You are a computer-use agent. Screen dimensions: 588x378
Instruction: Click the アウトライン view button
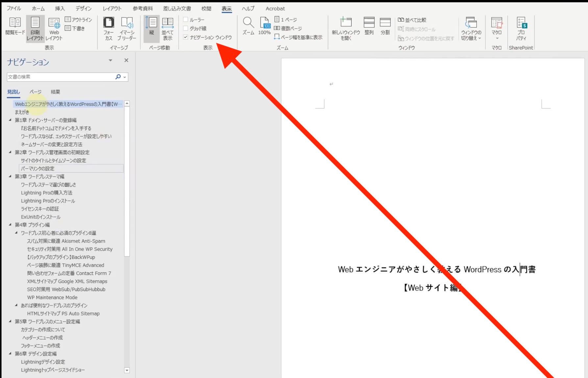pyautogui.click(x=79, y=20)
